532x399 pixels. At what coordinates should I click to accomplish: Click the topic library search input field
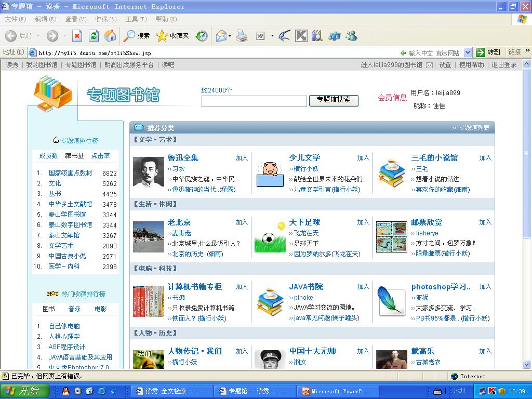point(254,101)
